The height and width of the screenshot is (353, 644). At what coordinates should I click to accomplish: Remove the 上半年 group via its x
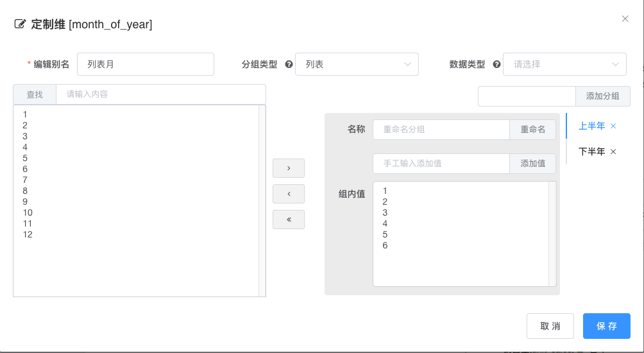(x=613, y=126)
